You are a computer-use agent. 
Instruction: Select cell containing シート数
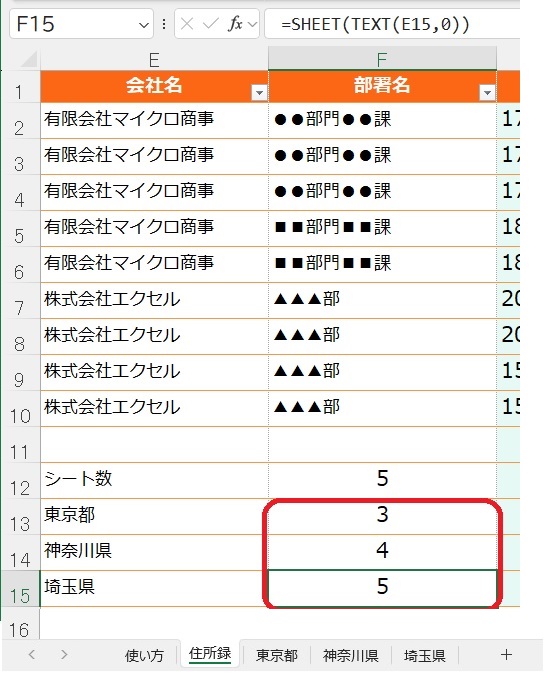pyautogui.click(x=154, y=481)
